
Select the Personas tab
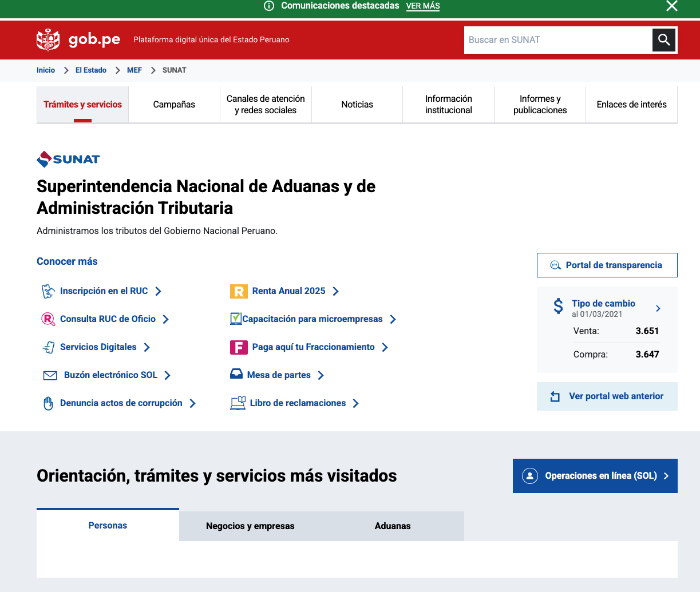[108, 525]
